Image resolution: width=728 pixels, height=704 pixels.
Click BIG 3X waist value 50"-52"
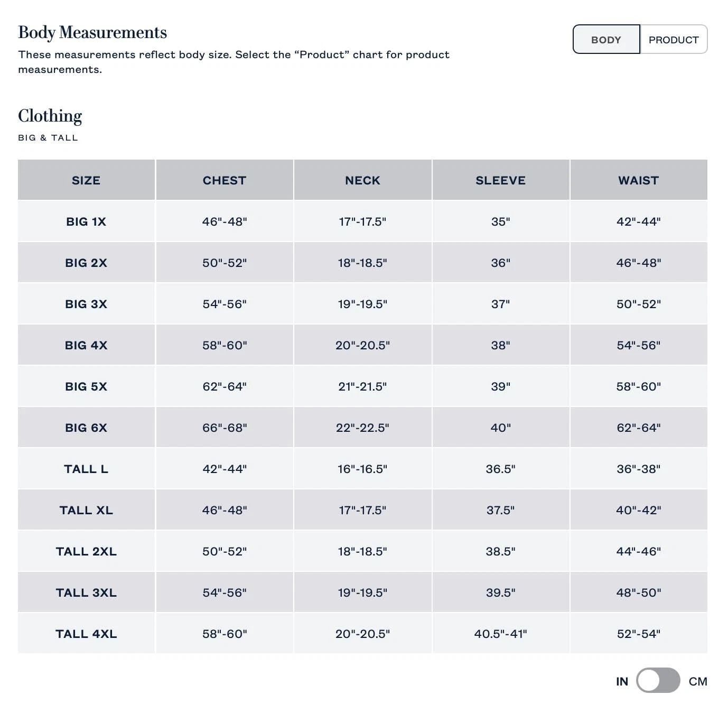(x=639, y=304)
